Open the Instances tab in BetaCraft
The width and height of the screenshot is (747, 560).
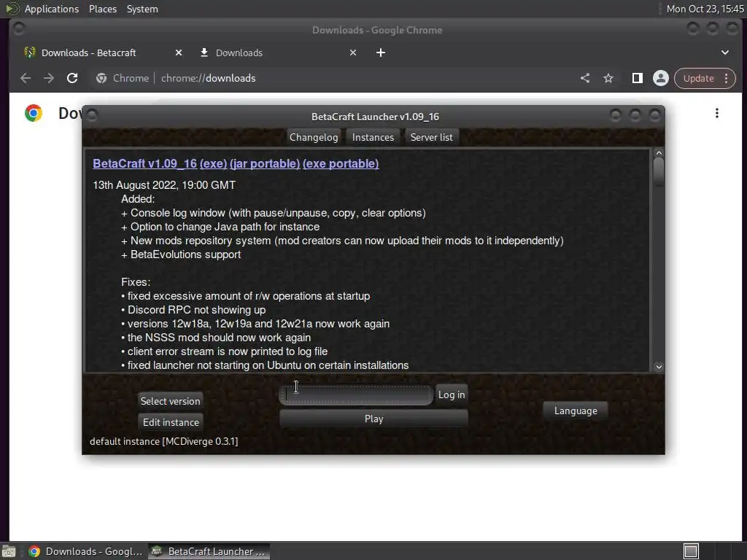pyautogui.click(x=373, y=137)
